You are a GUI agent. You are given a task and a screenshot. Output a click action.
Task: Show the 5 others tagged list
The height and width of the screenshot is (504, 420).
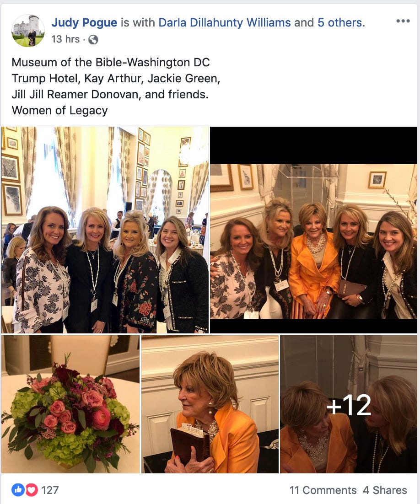click(340, 22)
